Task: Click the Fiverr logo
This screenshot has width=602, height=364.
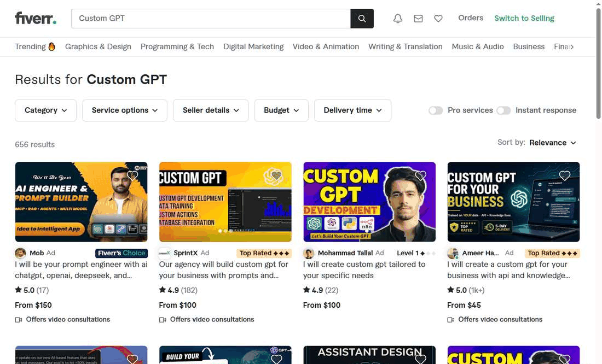Action: pyautogui.click(x=36, y=18)
